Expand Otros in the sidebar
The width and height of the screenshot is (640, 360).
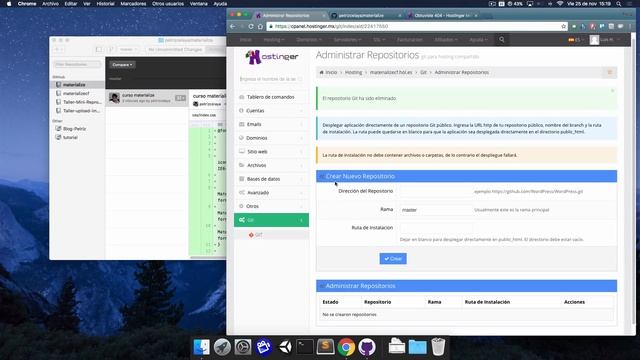tap(271, 206)
